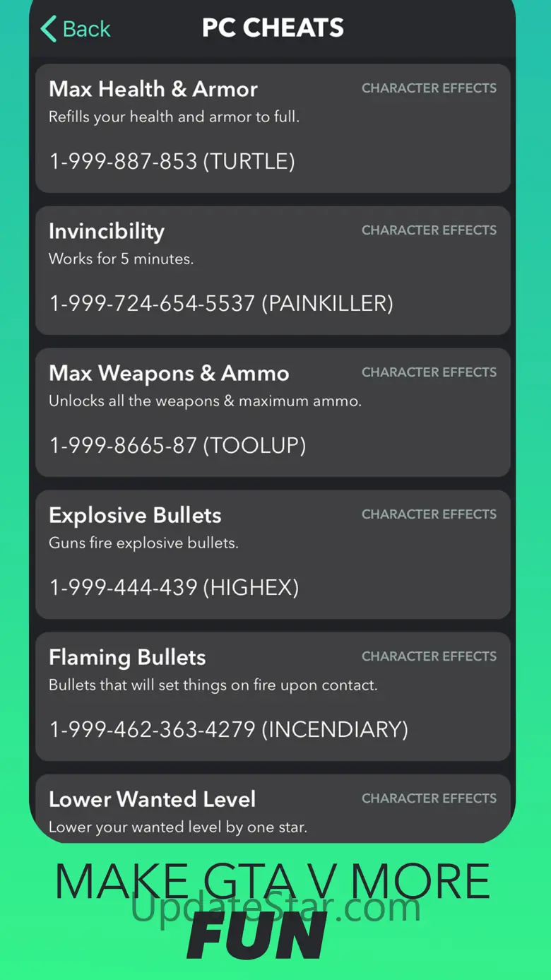This screenshot has height=980, width=551.
Task: Tap the back chevron arrow icon
Action: tap(48, 29)
